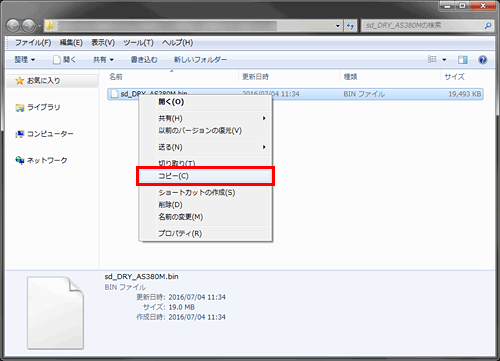Open view options dropdown arrow
Viewport: 500px width, 361px height.
point(444,60)
